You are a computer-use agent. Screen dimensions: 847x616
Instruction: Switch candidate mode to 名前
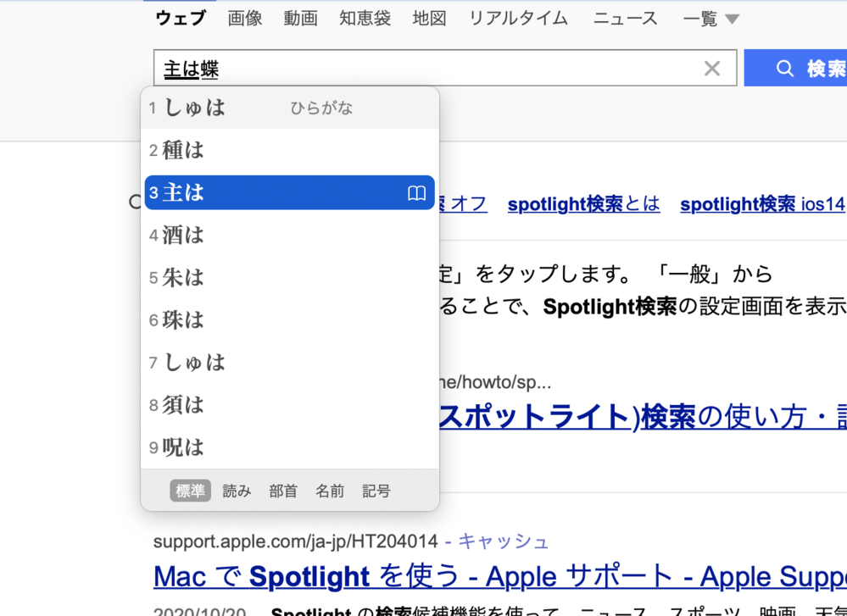330,491
